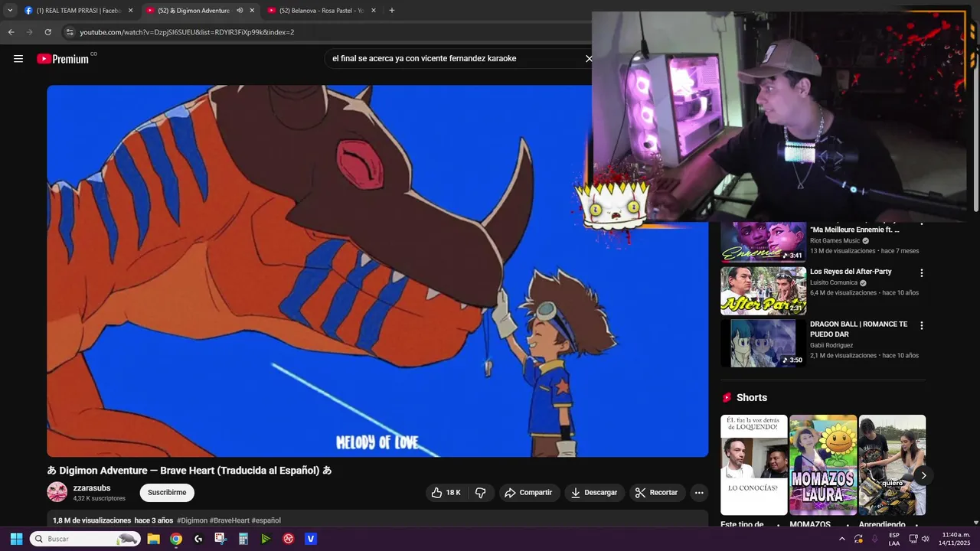The height and width of the screenshot is (551, 980).
Task: Open the MOMAZOS LAURA short
Action: pyautogui.click(x=823, y=465)
